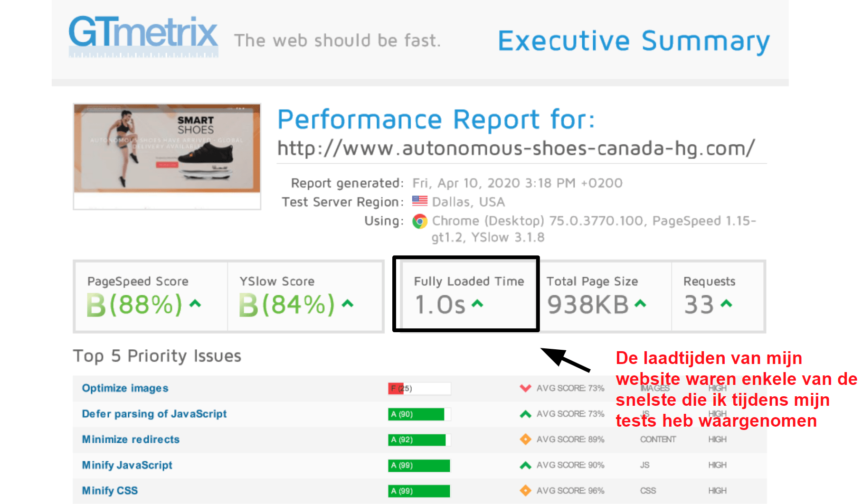The width and height of the screenshot is (862, 504).
Task: Open the Minify JavaScript issue
Action: [127, 465]
